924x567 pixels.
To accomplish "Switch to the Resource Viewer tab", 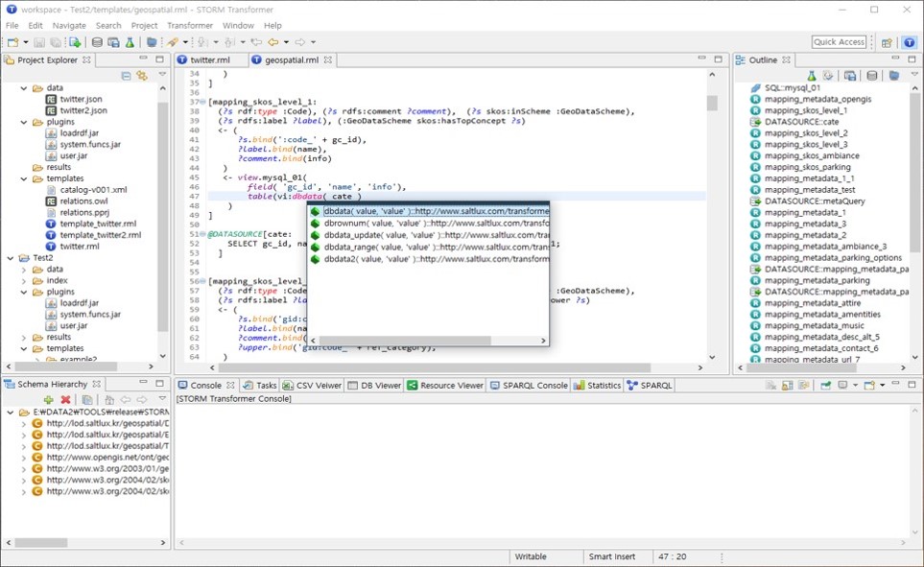I will coord(445,386).
